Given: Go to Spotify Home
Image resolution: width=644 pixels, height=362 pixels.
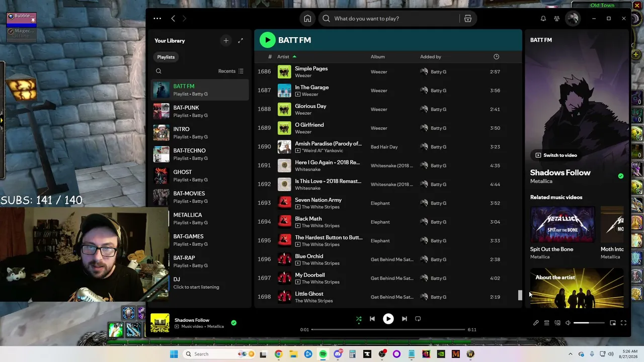Looking at the screenshot, I should tap(307, 19).
